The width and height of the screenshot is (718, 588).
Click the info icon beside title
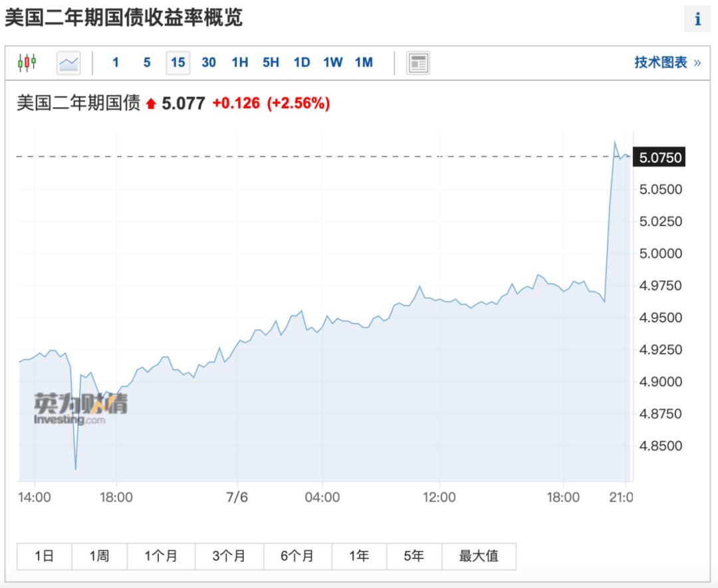(x=697, y=19)
